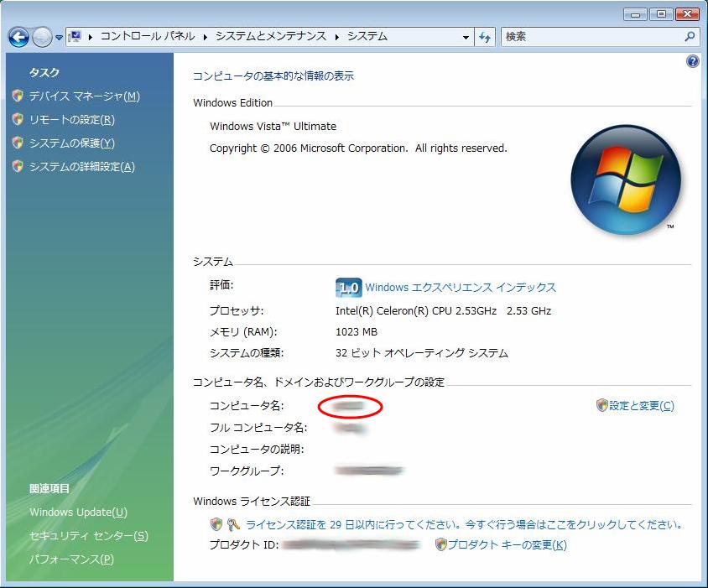
Task: Open リモートの設定(R) task link
Action: click(x=72, y=120)
